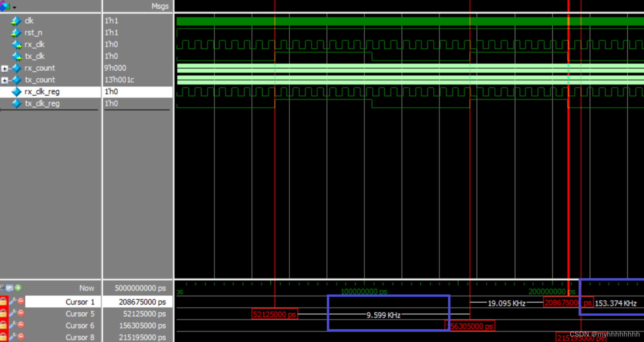Viewport: 644px width, 342px height.
Task: Delete Cursor 6 with its red minus icon
Action: point(21,325)
